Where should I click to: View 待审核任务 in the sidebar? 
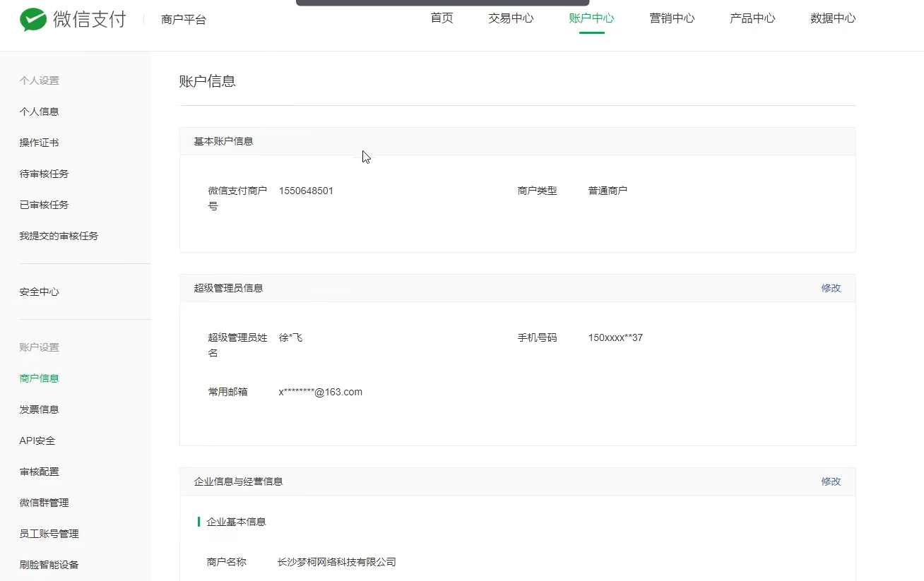45,174
